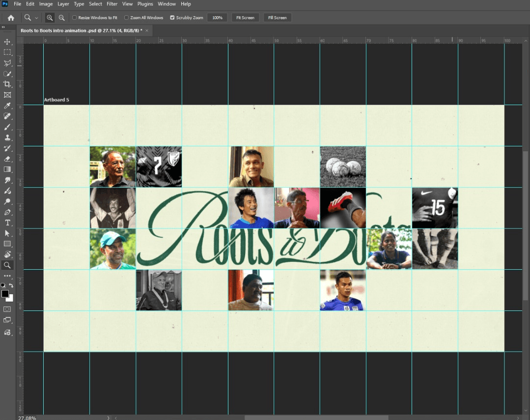
Task: Select the Eraser tool
Action: [7, 159]
